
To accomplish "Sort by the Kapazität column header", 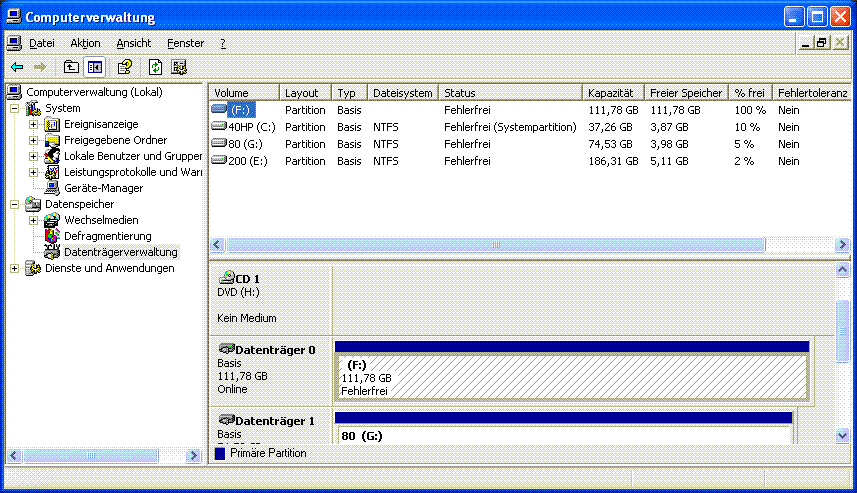I will pyautogui.click(x=613, y=93).
